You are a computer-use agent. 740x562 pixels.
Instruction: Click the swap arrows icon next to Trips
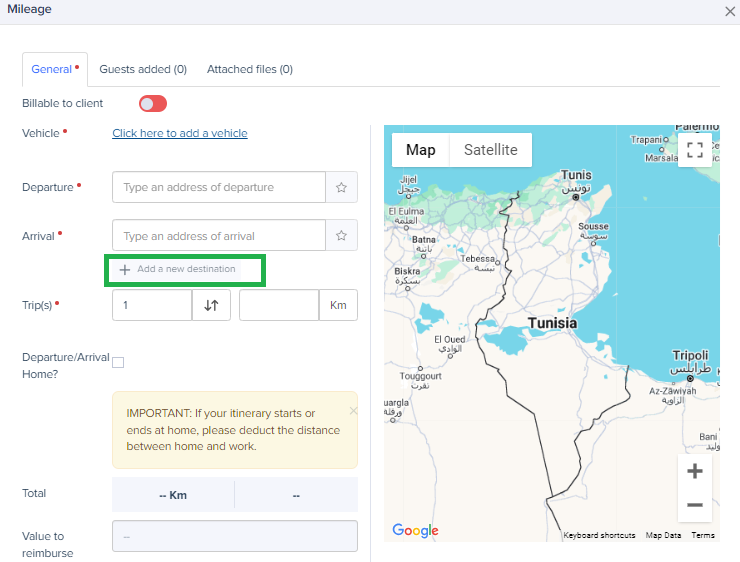pos(211,305)
